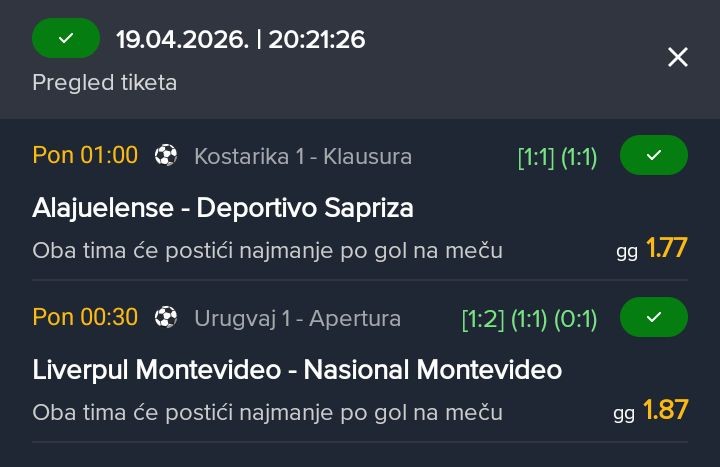This screenshot has width=720, height=467.
Task: Click the soccer ball icon beside Kostarika 1
Action: [166, 156]
